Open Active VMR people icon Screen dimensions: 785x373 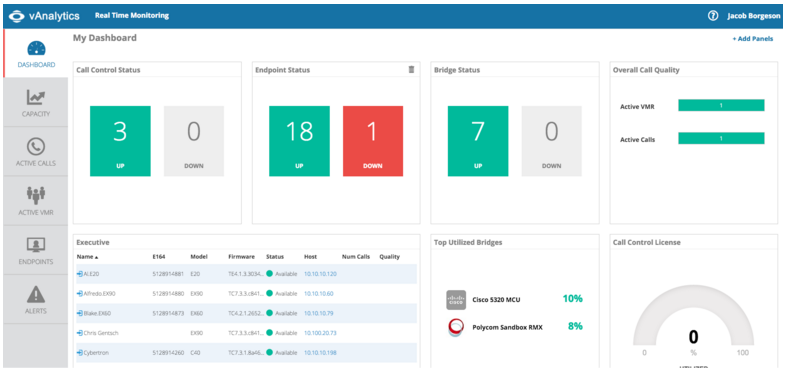pos(36,195)
